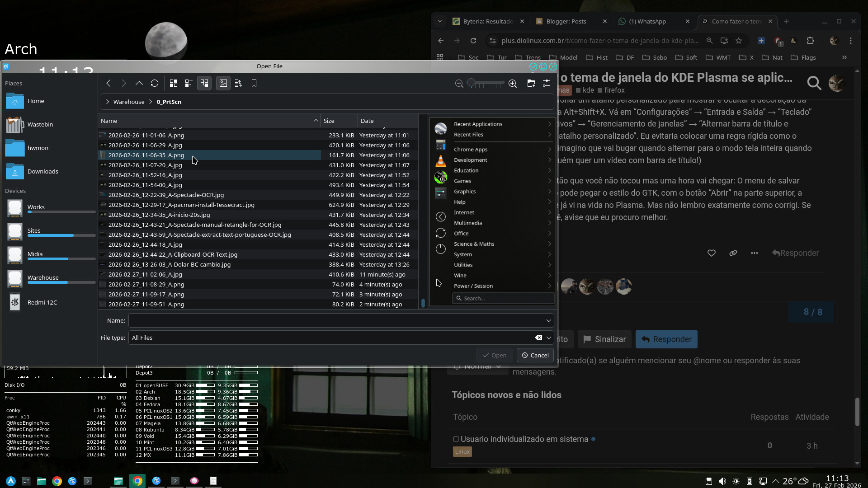
Task: Expand the Graphics submenu arrow
Action: tap(549, 191)
